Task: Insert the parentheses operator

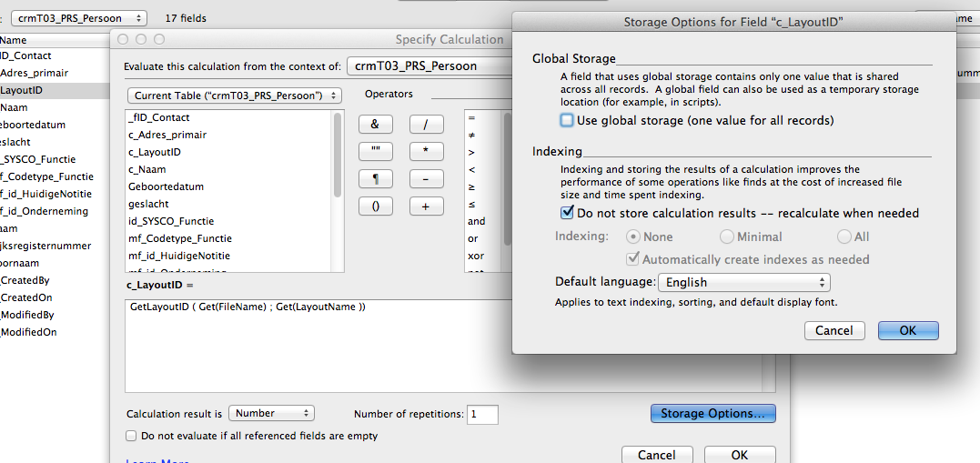Action: 375,206
